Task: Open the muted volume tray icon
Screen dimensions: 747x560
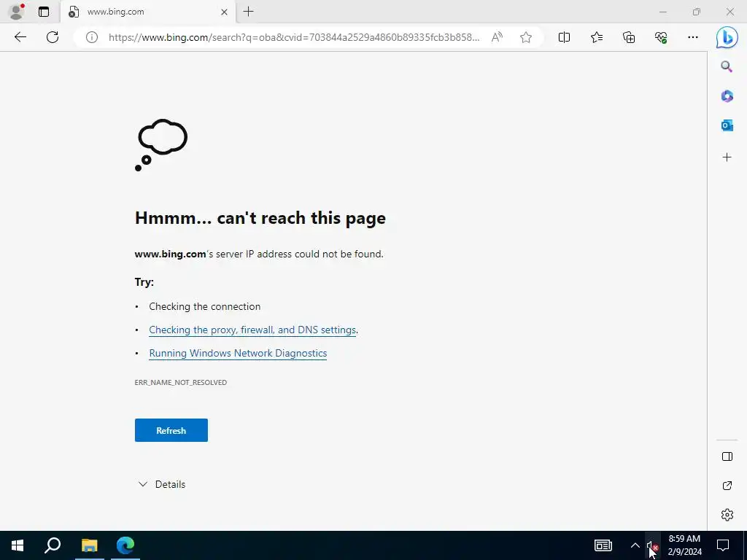Action: point(653,545)
